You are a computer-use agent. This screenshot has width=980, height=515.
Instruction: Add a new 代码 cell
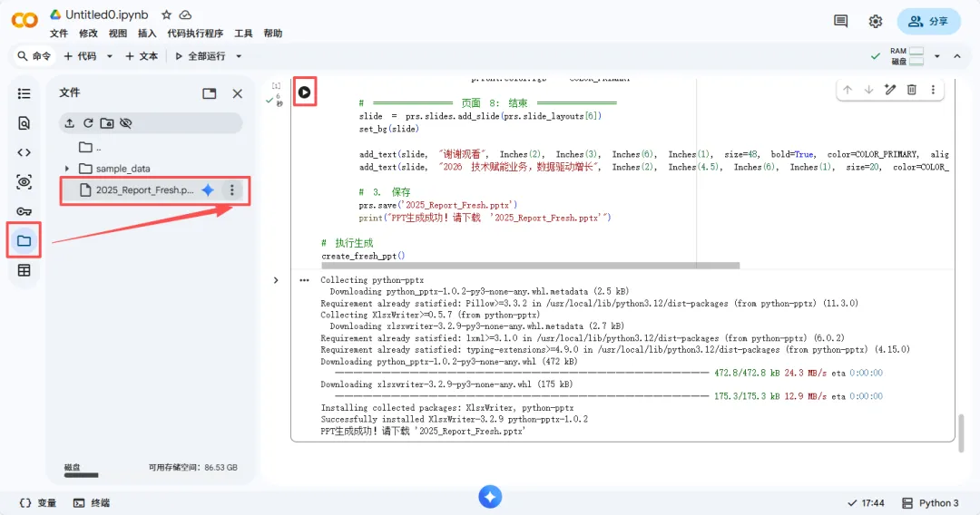click(80, 56)
